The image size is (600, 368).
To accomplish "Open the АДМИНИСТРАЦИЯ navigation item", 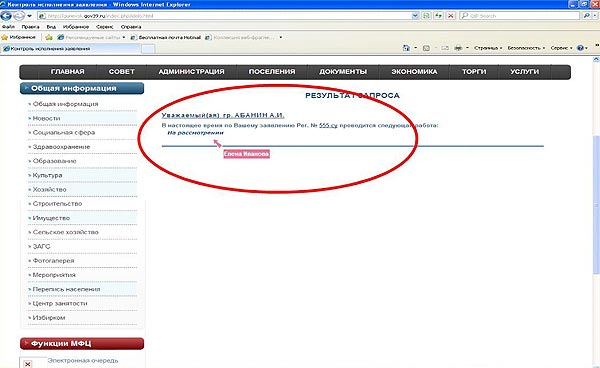I will click(x=191, y=72).
